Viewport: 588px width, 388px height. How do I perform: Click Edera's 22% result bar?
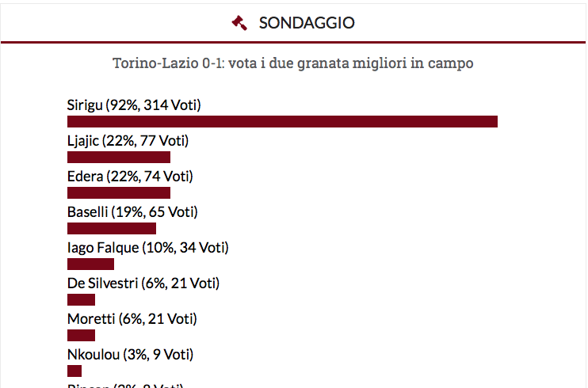[x=119, y=192]
